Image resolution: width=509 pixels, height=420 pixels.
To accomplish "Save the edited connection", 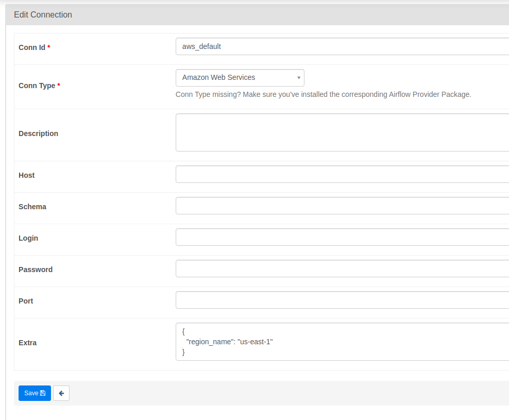I will tap(35, 393).
